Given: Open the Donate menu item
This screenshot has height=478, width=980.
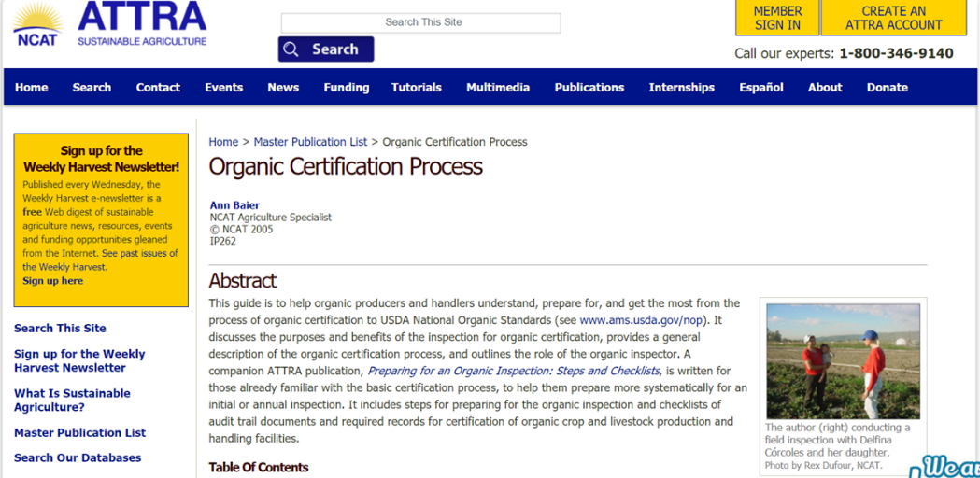Looking at the screenshot, I should point(888,88).
